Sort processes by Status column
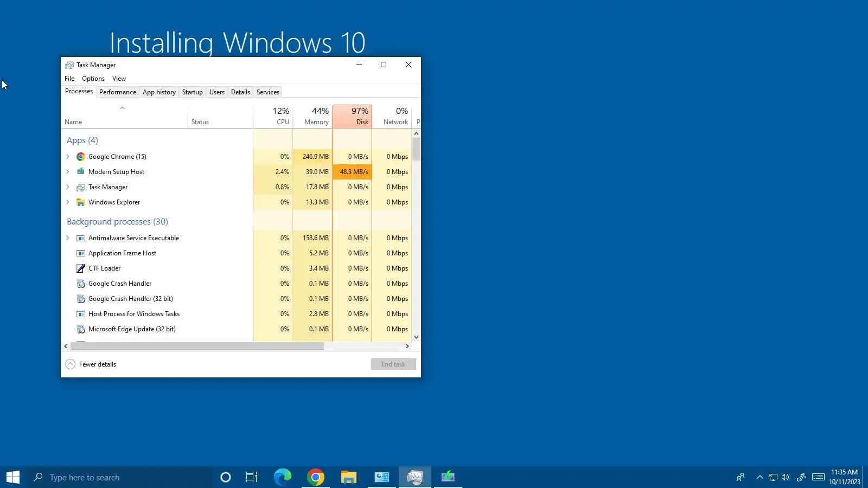The height and width of the screenshot is (488, 868). [220, 117]
